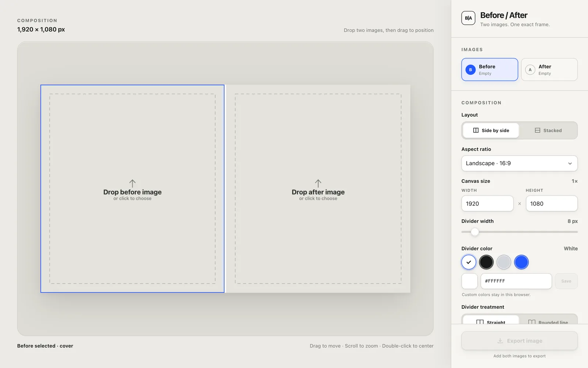Click the Add both images to export note
This screenshot has height=368, width=588.
click(x=519, y=356)
